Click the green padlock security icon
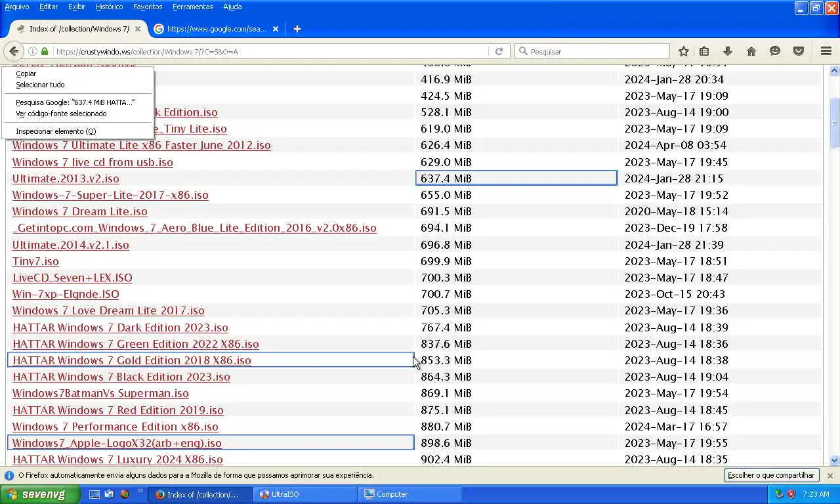The height and width of the screenshot is (504, 840). [45, 51]
